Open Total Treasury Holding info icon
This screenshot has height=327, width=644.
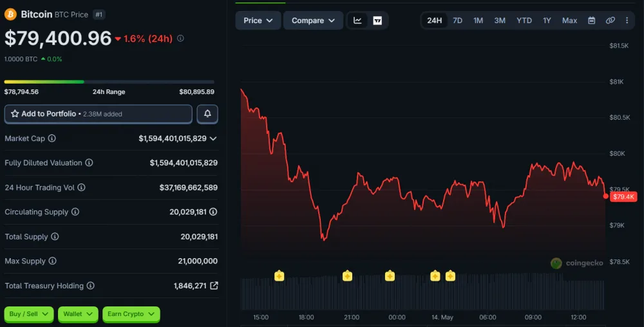90,285
